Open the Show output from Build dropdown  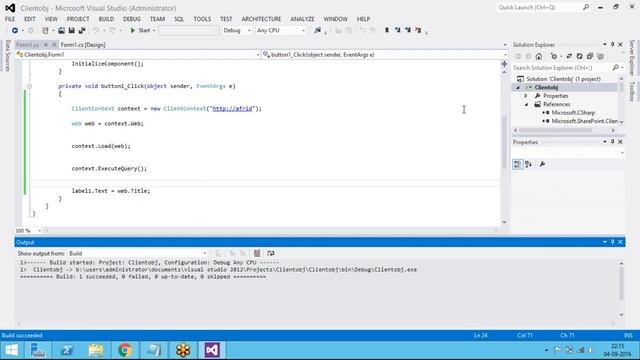138,254
